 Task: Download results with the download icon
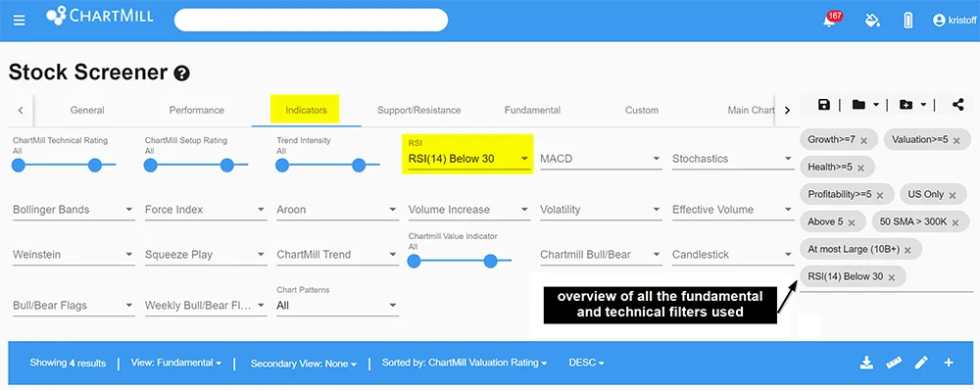pyautogui.click(x=866, y=363)
